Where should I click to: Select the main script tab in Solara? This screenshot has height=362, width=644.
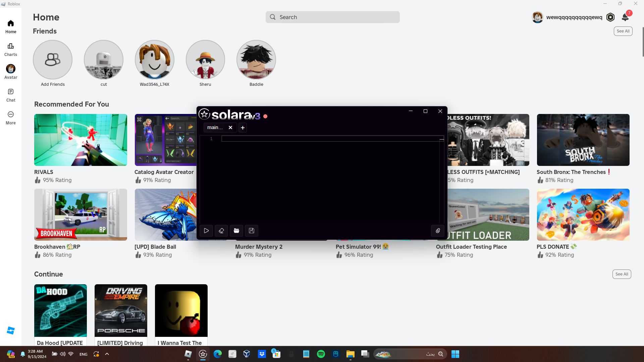[x=215, y=127]
